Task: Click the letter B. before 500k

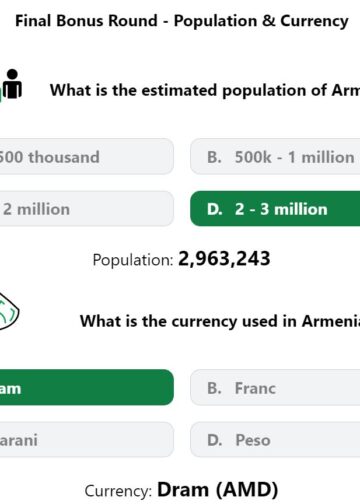Action: click(214, 157)
